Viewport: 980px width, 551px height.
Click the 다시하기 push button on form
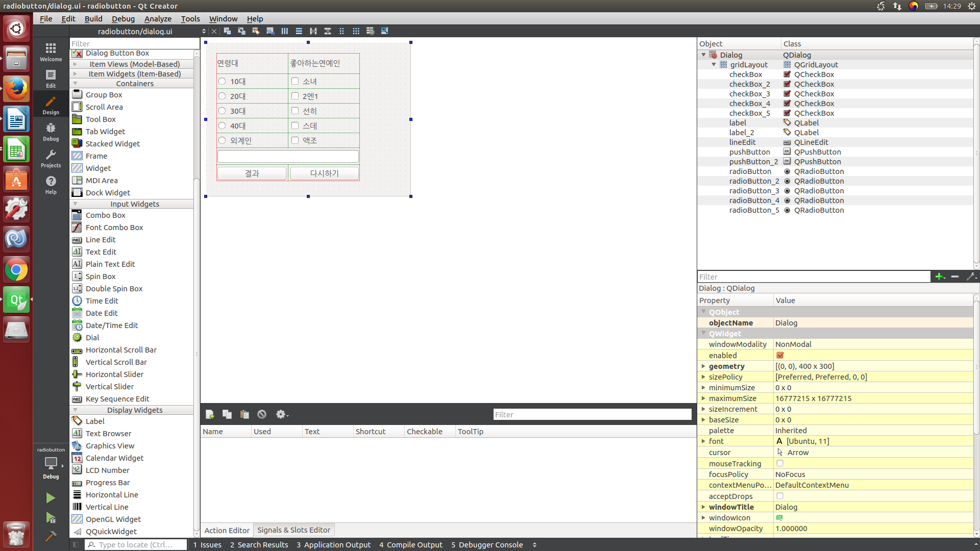point(324,173)
